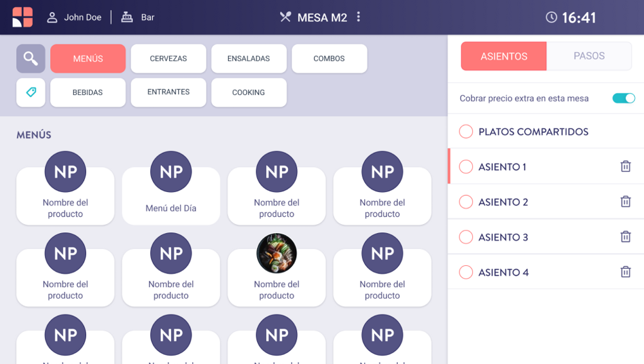Select Platos Compartidos radio button
Screen dimensions: 644x364
pos(466,132)
